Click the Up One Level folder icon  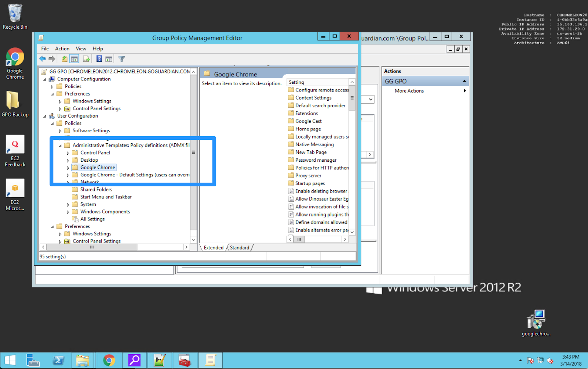(x=64, y=59)
